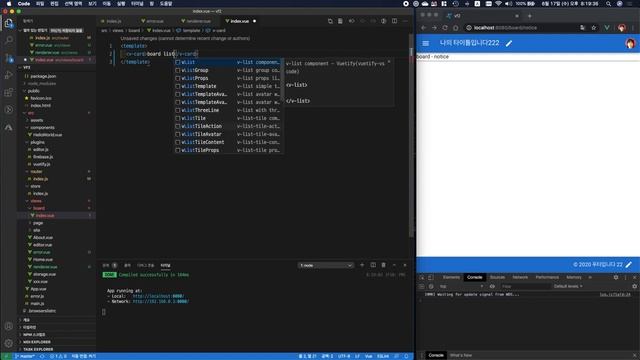
Task: Open package.json in explorer
Action: 43,76
